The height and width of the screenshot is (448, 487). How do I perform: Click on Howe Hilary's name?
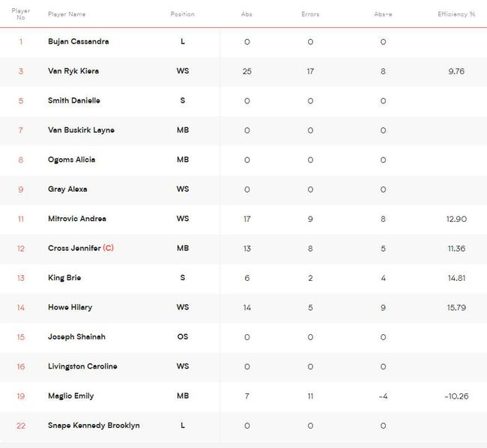click(69, 307)
